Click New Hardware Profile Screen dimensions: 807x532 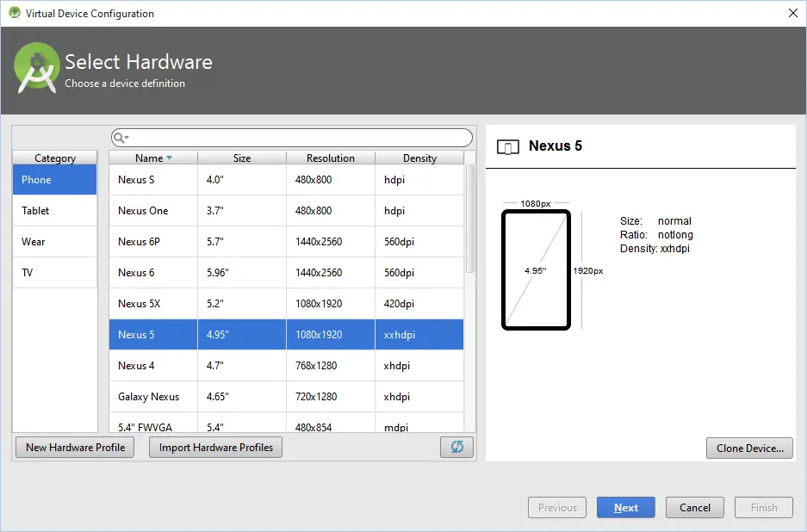coord(74,447)
